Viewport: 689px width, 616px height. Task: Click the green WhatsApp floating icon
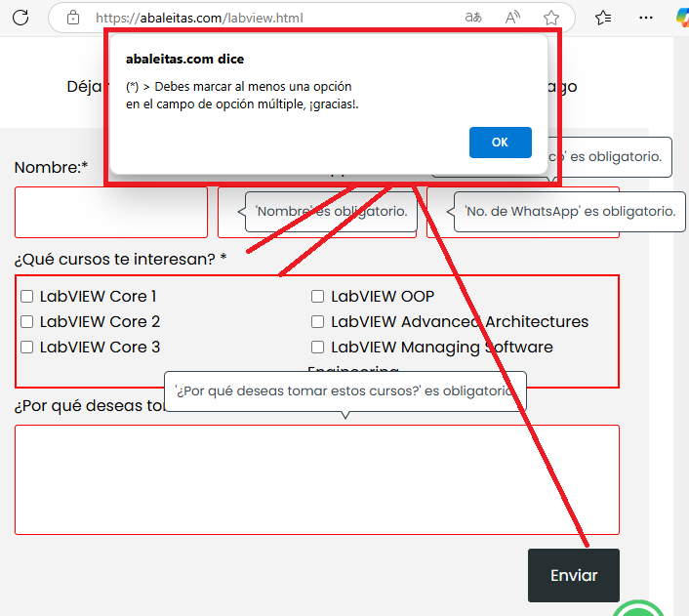(638, 608)
